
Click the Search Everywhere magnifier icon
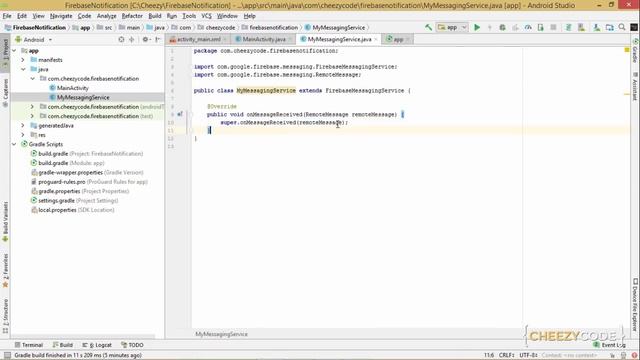tap(622, 27)
